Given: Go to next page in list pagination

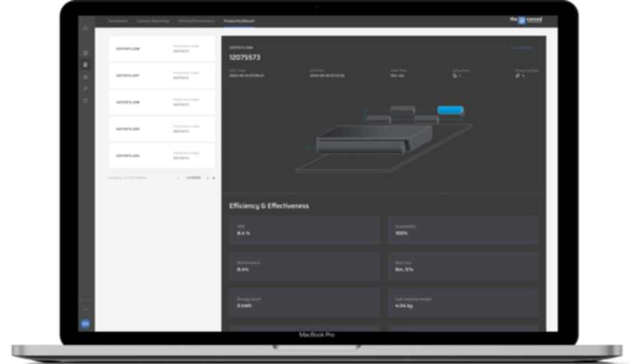Looking at the screenshot, I should [x=208, y=178].
